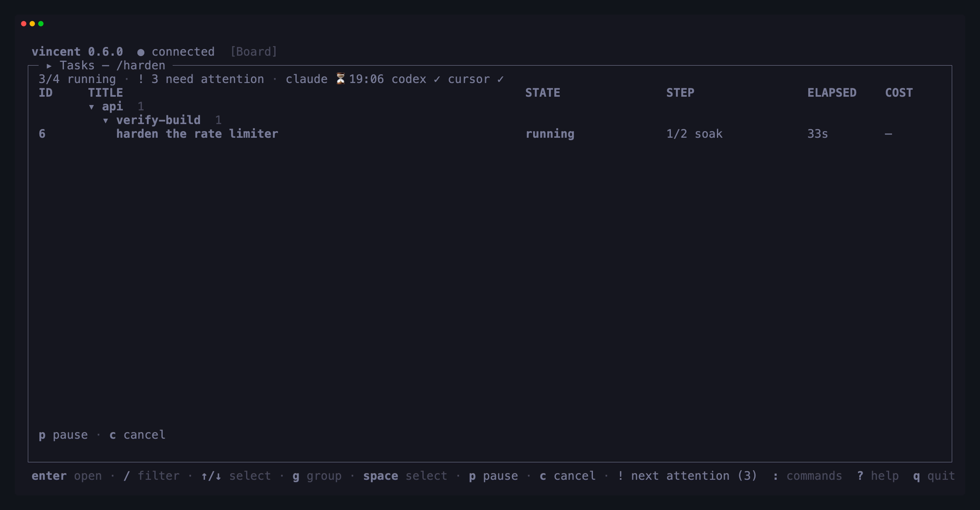980x510 pixels.
Task: Click the 'TITLE' column header
Action: [x=105, y=93]
